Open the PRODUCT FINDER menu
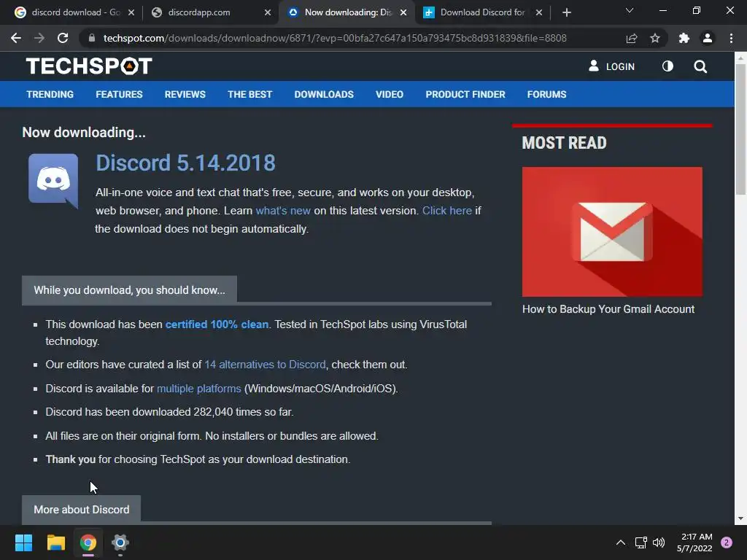The image size is (747, 560). (465, 94)
